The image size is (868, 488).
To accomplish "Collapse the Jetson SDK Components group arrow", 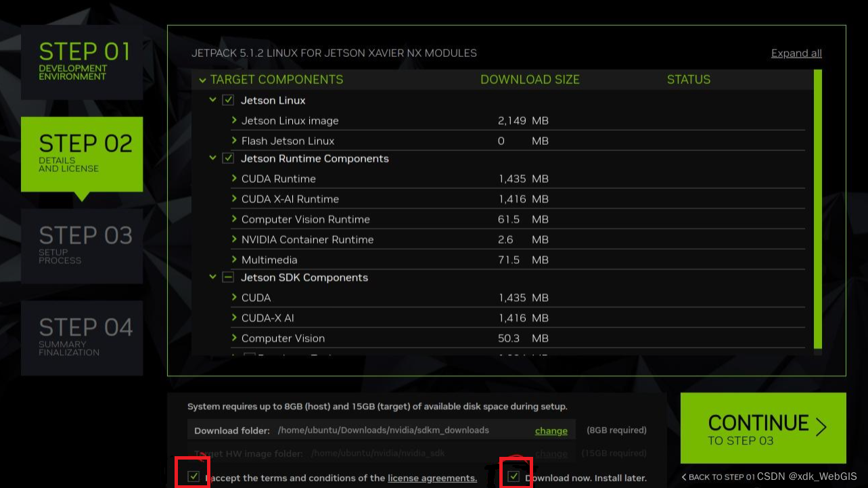I will coord(212,278).
